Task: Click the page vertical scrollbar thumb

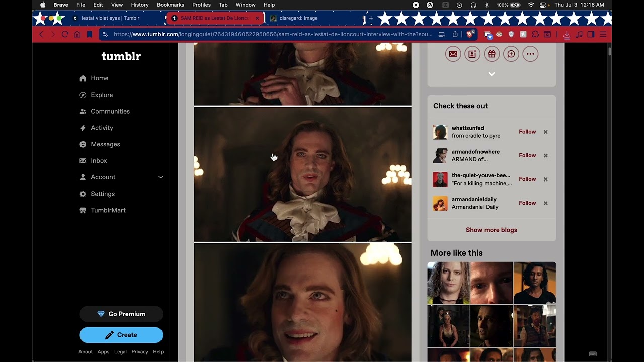Action: pos(609,51)
